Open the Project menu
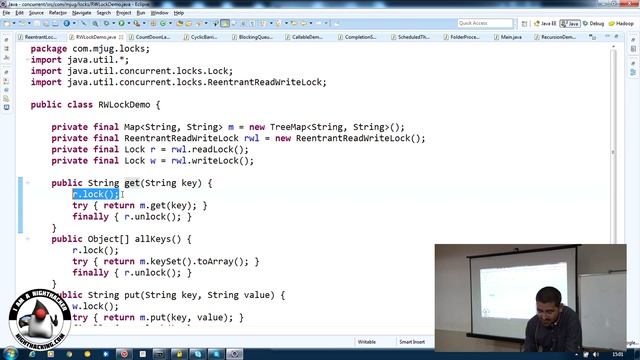The width and height of the screenshot is (640, 360). (124, 13)
